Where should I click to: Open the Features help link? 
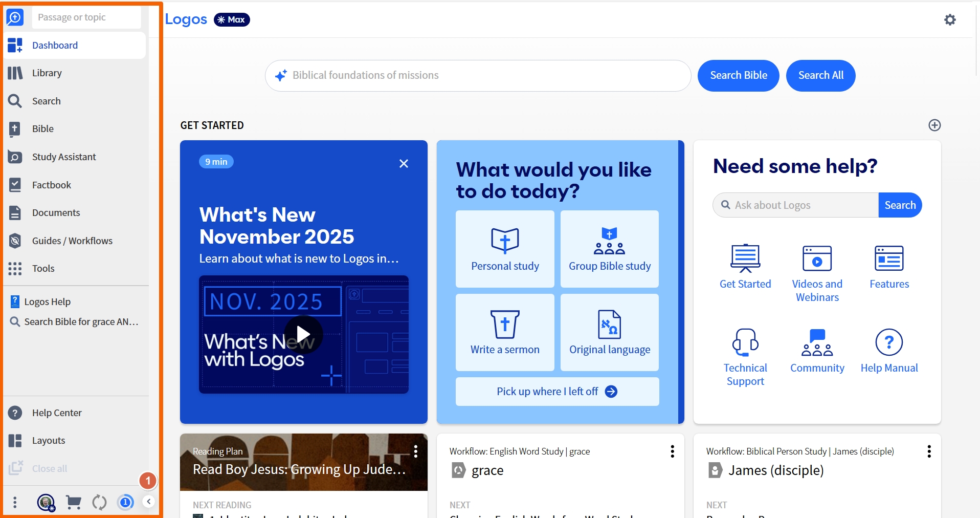889,267
